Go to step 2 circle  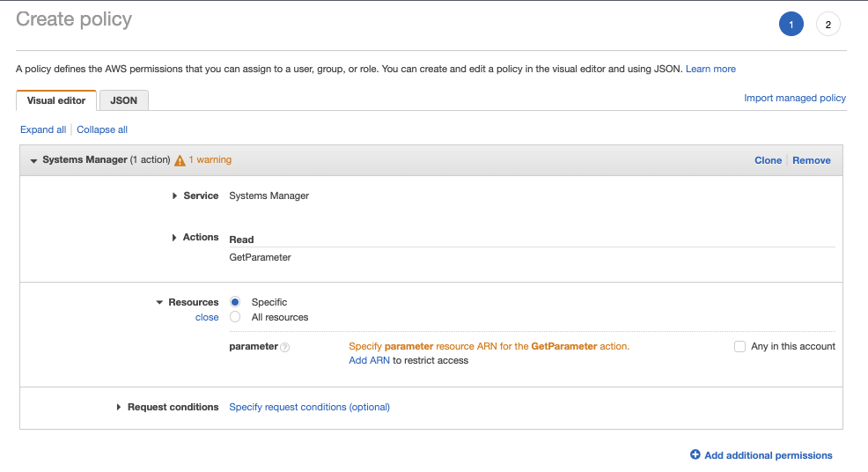[x=828, y=25]
